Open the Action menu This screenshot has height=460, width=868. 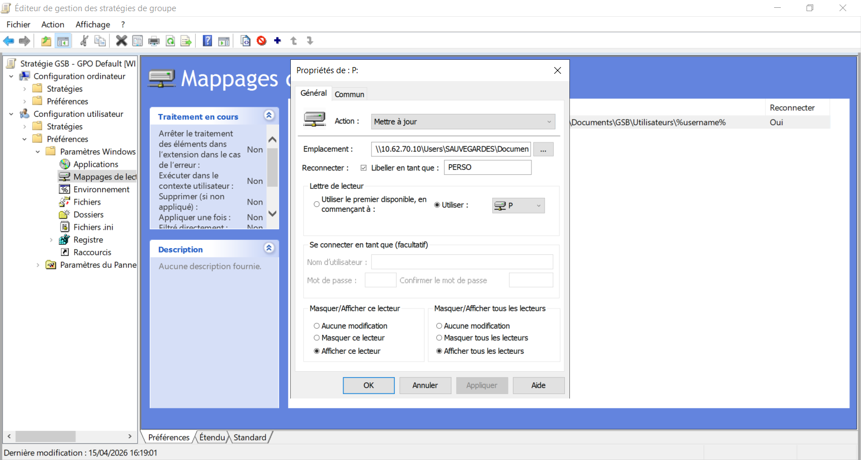pyautogui.click(x=53, y=24)
